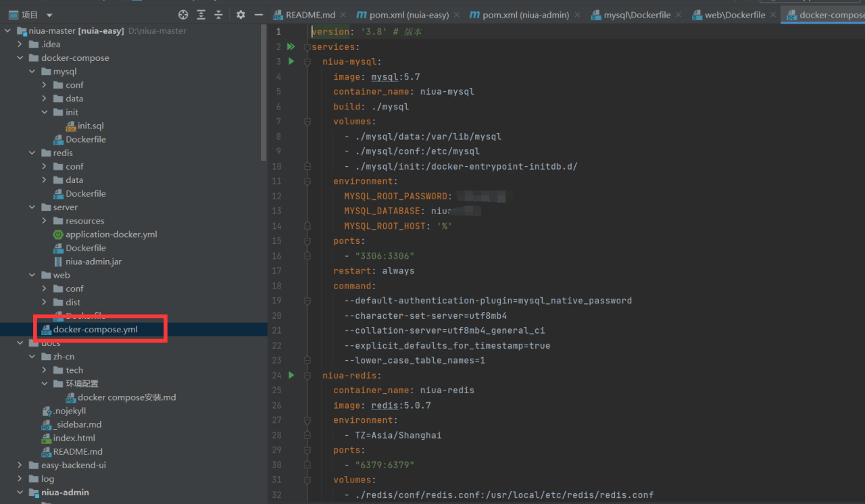The height and width of the screenshot is (504, 865).
Task: Fold the environment block at line 11
Action: pyautogui.click(x=307, y=181)
